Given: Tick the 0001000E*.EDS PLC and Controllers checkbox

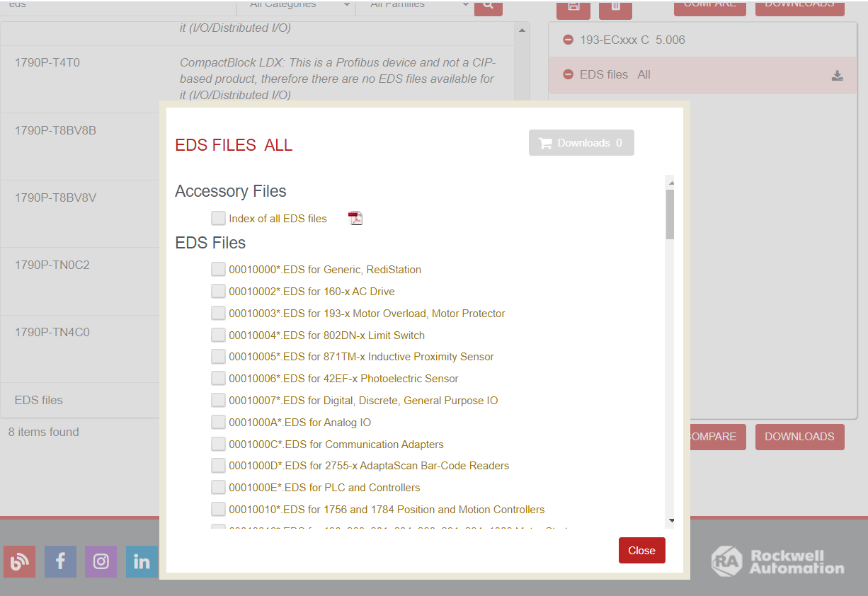Looking at the screenshot, I should [x=218, y=488].
